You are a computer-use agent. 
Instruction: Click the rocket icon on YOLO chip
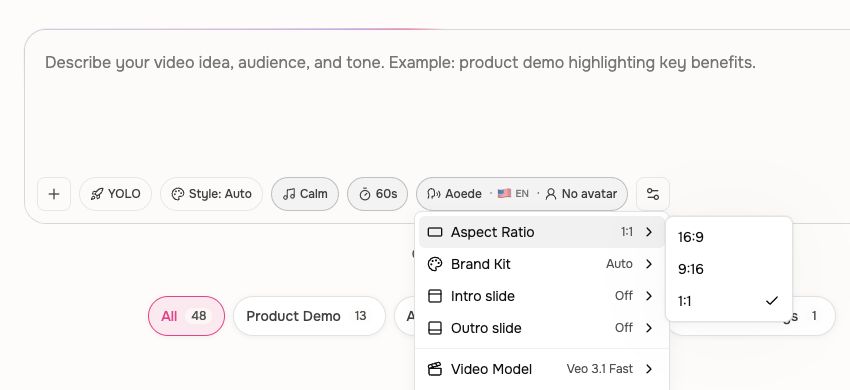coord(97,194)
